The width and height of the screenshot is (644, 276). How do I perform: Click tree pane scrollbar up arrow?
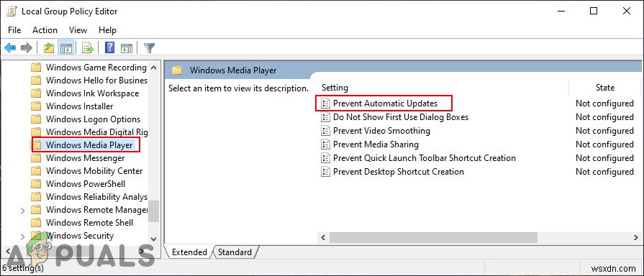(x=153, y=68)
